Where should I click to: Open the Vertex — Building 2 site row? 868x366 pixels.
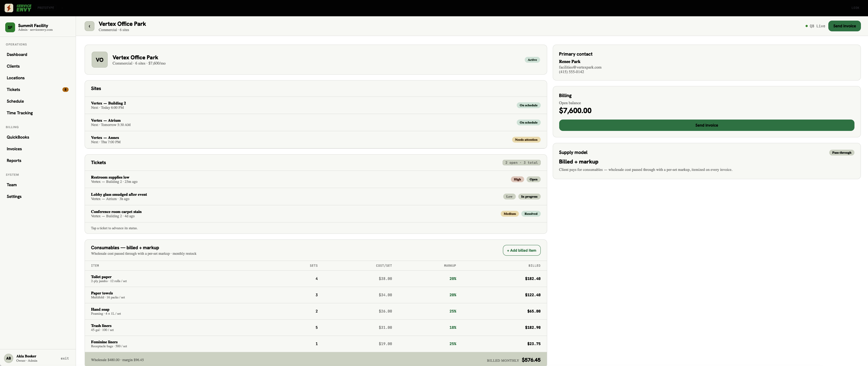coord(316,105)
